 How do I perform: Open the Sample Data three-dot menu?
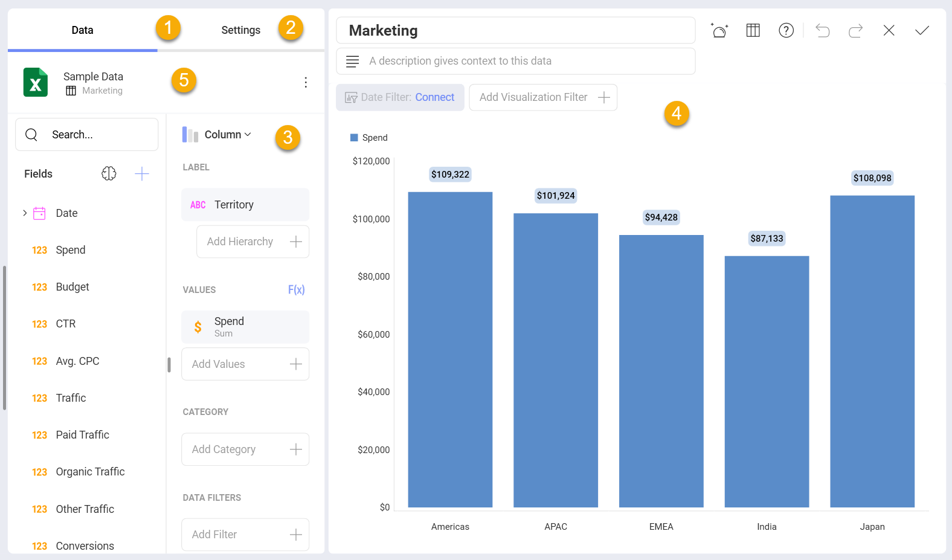306,82
